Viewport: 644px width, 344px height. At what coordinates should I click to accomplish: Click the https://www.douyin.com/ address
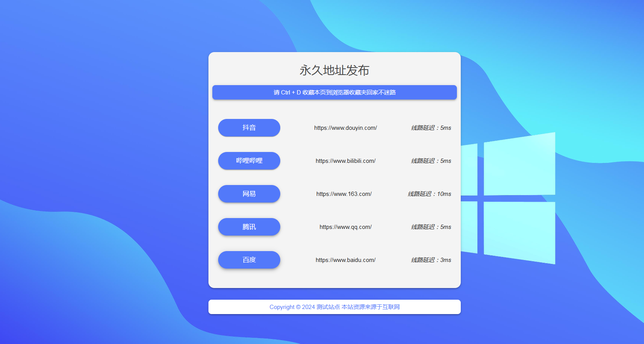point(345,128)
